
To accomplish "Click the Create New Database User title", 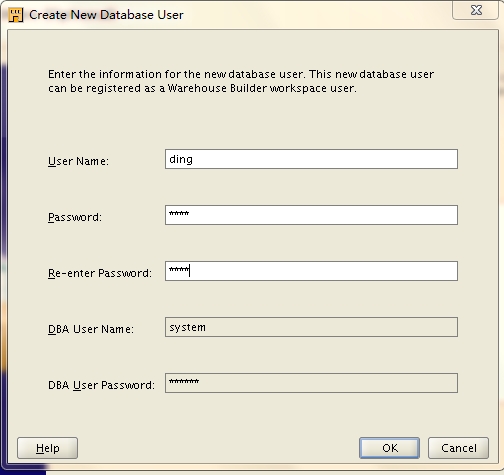I will tap(106, 15).
